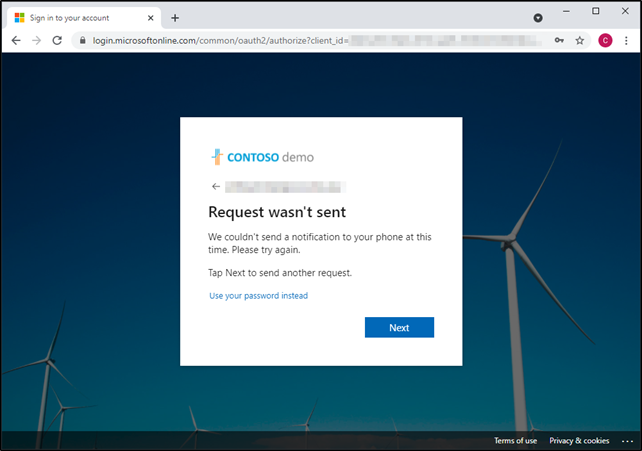Click 'Use your password instead' link
The height and width of the screenshot is (451, 642).
258,296
